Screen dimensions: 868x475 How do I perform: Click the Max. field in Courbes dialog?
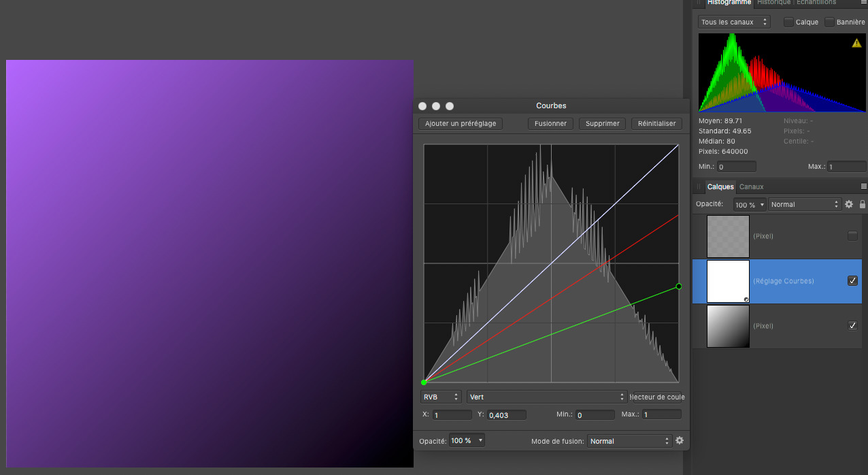661,414
